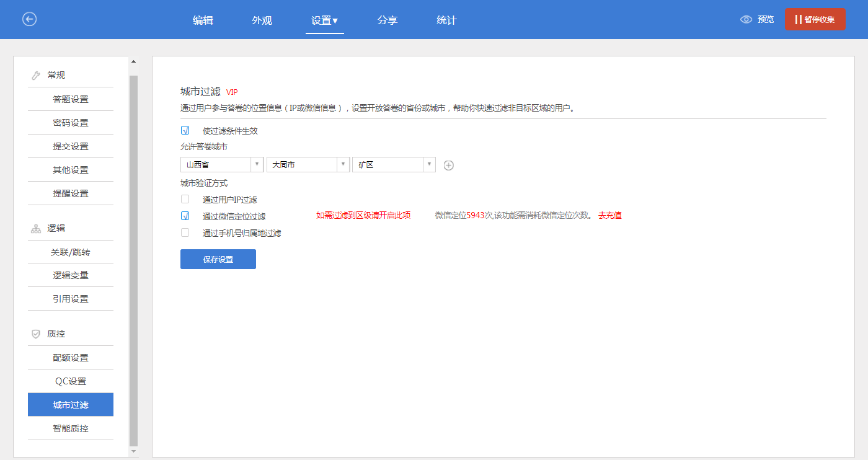Open the province dropdown showing 山西省
The image size is (868, 460).
(x=222, y=164)
